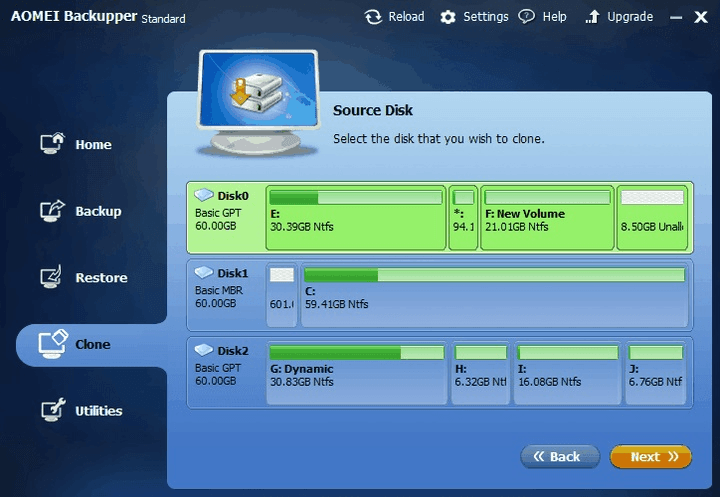
Task: Switch to the Backup section label
Action: pos(98,211)
